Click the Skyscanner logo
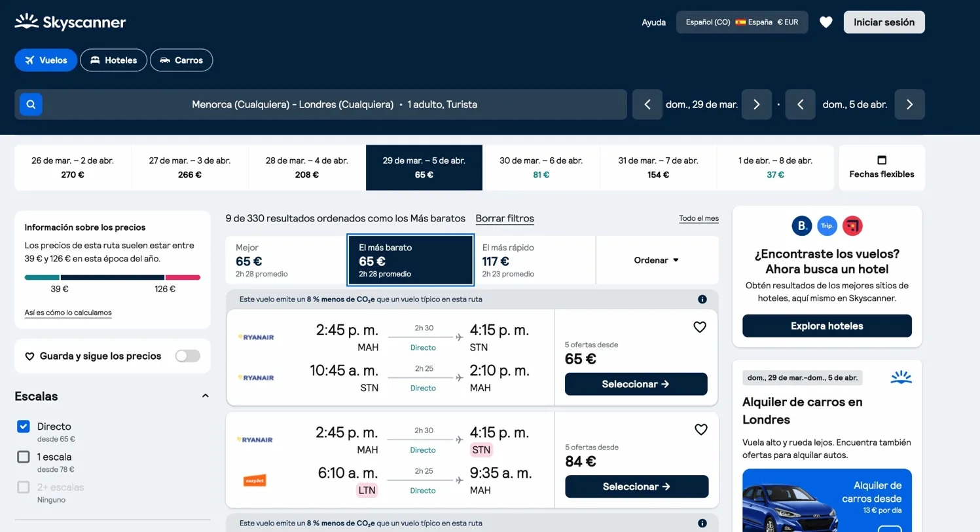 coord(69,22)
